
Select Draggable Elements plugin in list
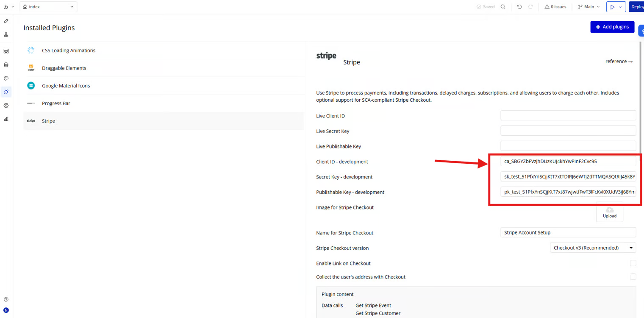pos(64,68)
